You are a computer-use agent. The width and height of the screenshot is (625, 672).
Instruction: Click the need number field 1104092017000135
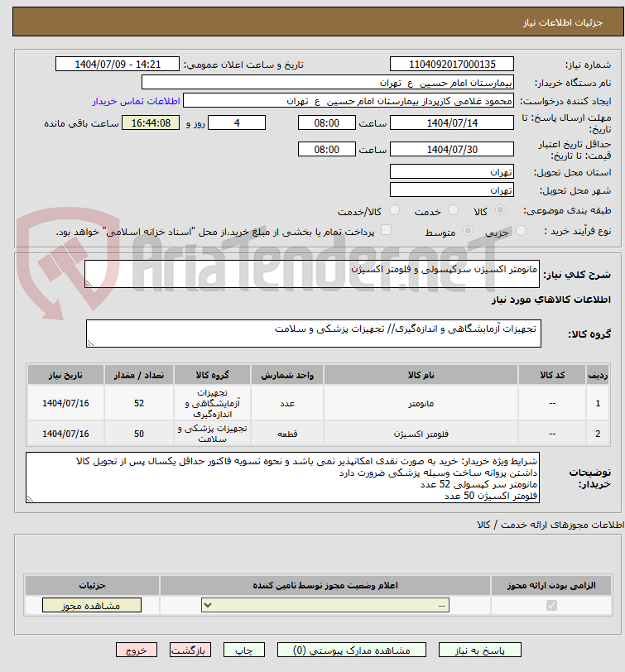pyautogui.click(x=452, y=65)
